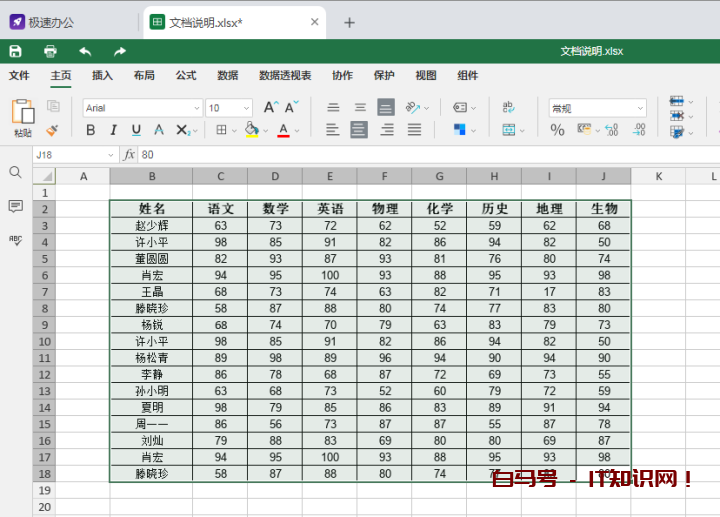The image size is (720, 517).
Task: Align cell content to top
Action: click(333, 107)
